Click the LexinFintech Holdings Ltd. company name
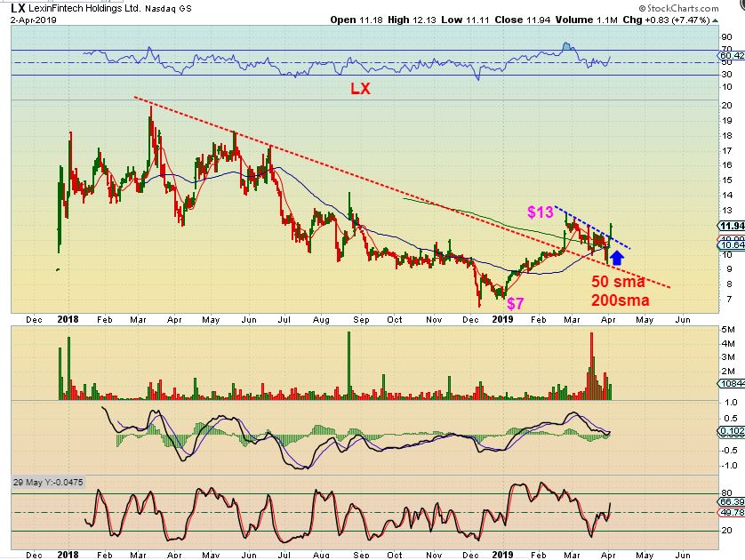This screenshot has height=560, width=745. click(84, 9)
